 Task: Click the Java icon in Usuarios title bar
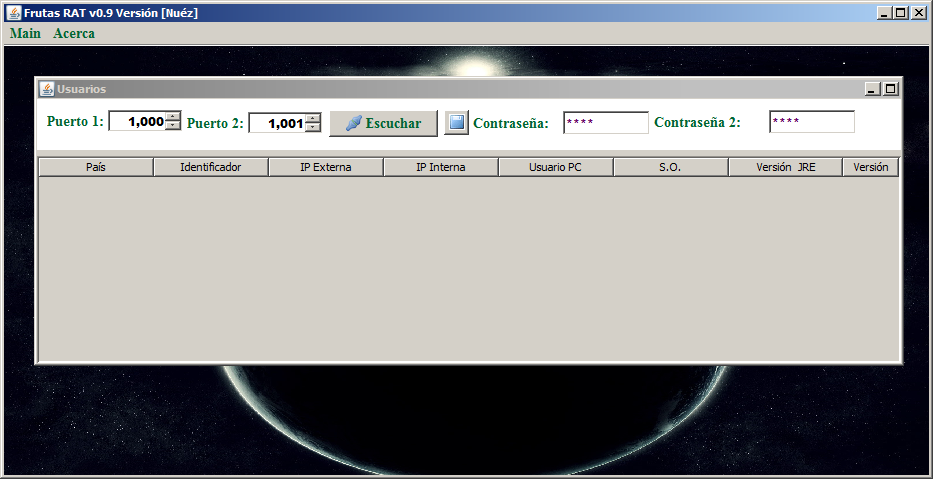tap(47, 89)
